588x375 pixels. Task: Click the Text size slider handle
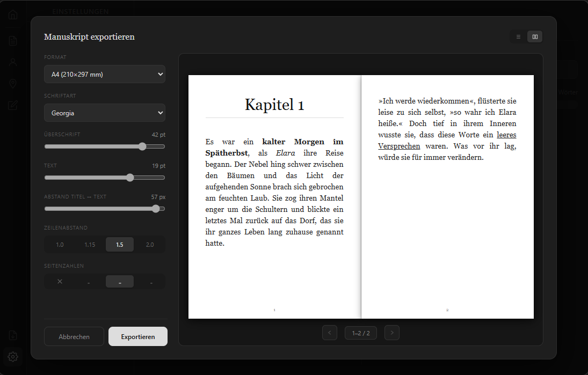pyautogui.click(x=130, y=178)
